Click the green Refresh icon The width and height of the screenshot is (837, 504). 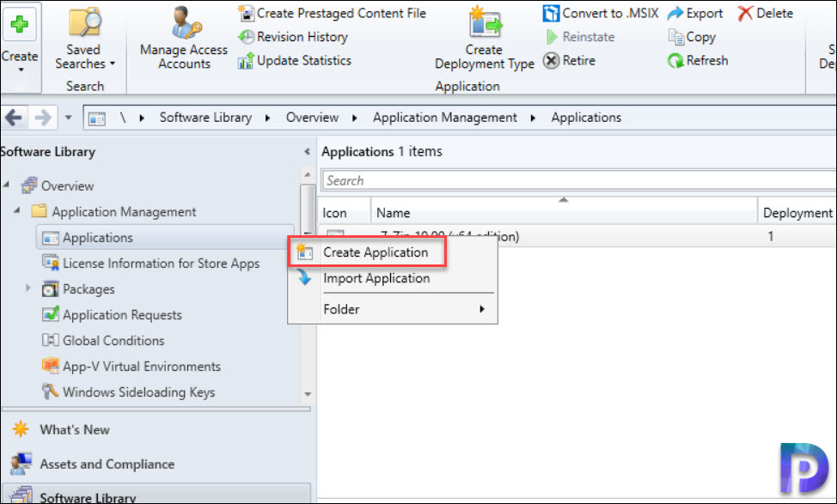[x=675, y=61]
